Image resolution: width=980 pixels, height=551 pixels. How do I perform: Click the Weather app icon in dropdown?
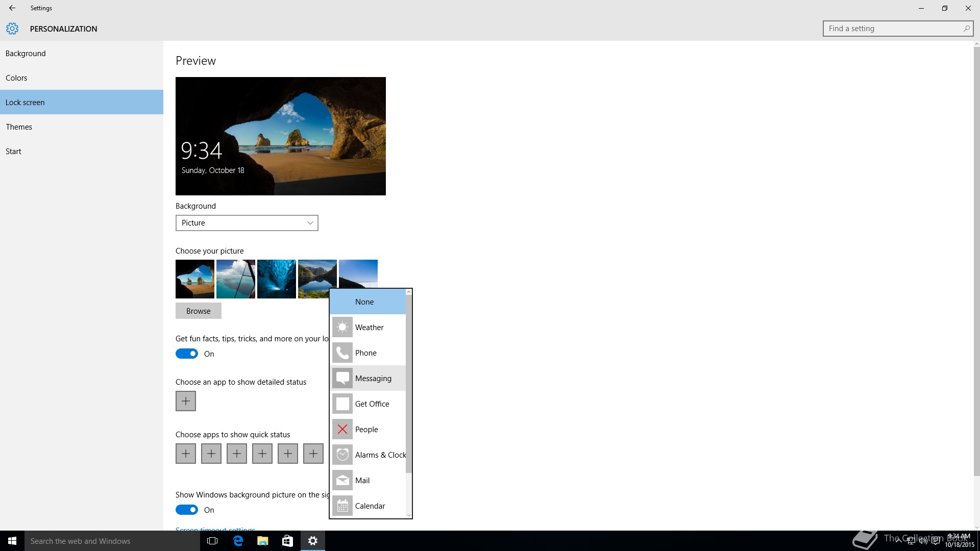(342, 327)
